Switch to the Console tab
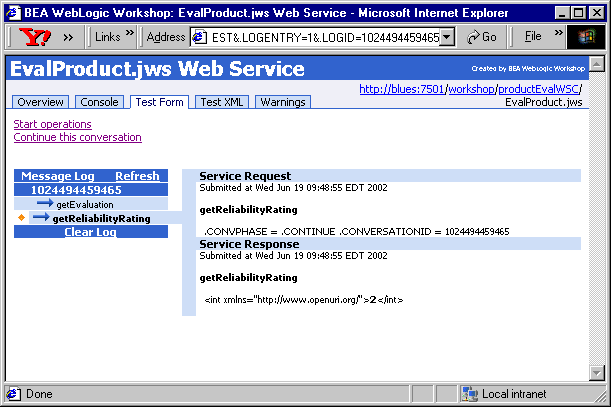The image size is (611, 407). tap(99, 102)
